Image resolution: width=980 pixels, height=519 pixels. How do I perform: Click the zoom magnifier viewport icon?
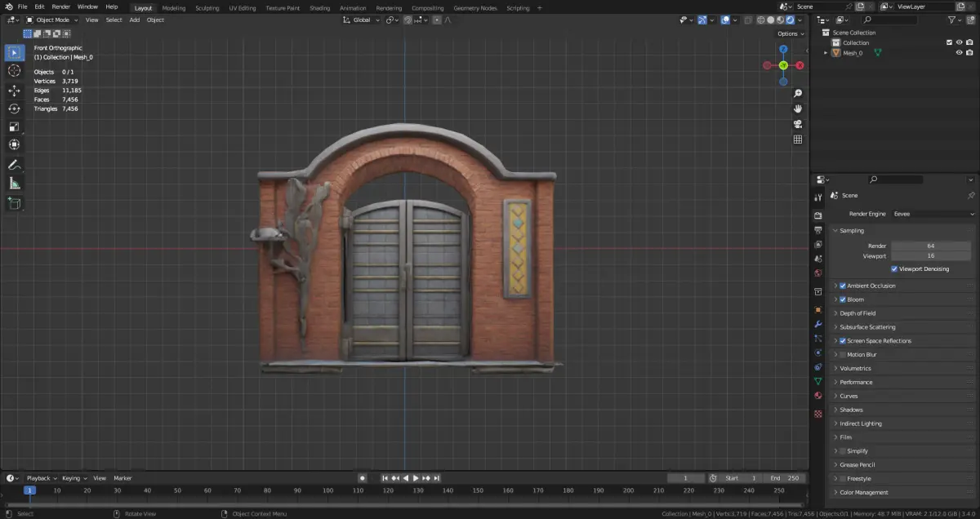click(x=797, y=93)
